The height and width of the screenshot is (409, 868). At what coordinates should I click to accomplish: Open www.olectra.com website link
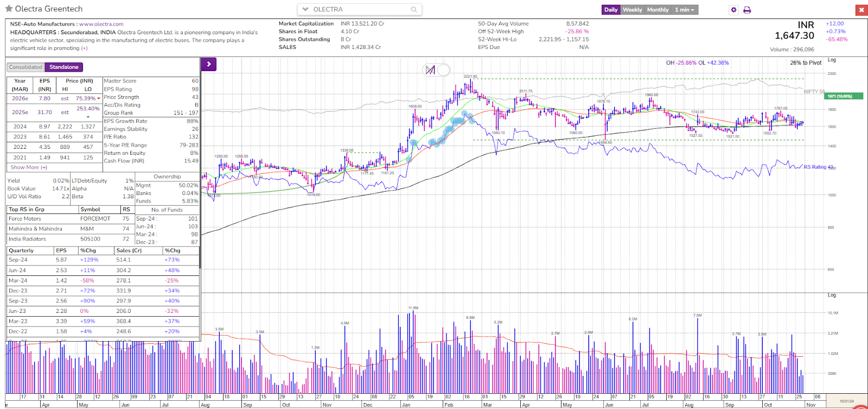(x=101, y=24)
